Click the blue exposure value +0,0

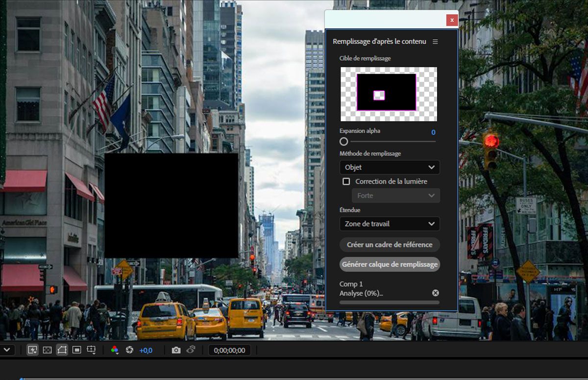click(x=146, y=351)
